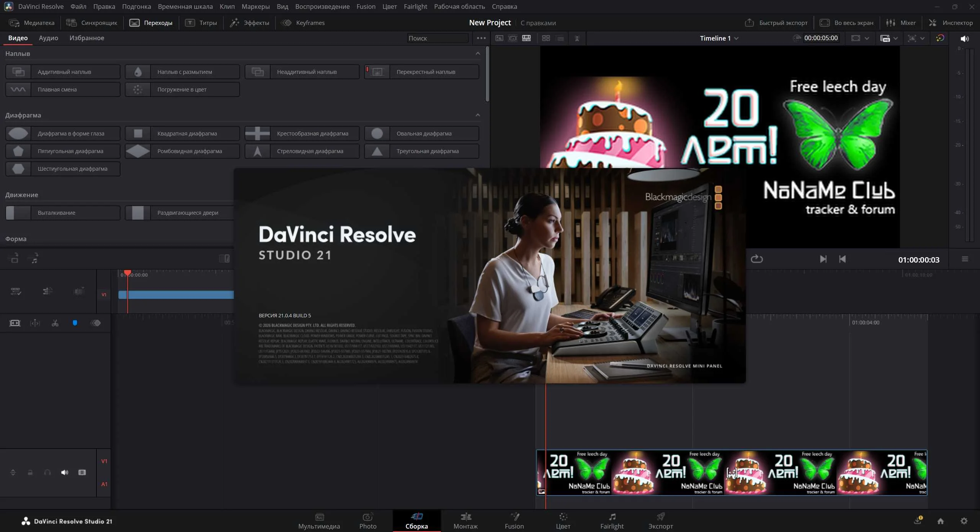Open the safe area overlay dropdown arrow
The height and width of the screenshot is (532, 980).
923,38
